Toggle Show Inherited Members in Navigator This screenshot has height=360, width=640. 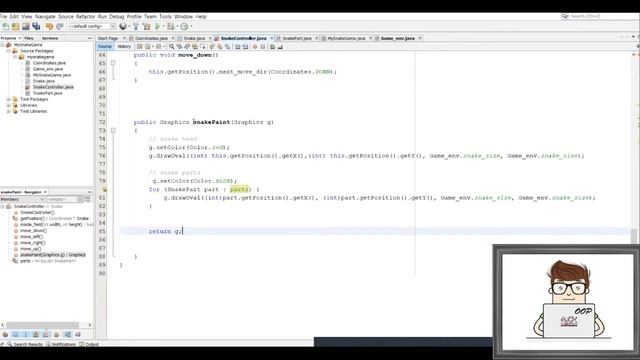pos(5,335)
